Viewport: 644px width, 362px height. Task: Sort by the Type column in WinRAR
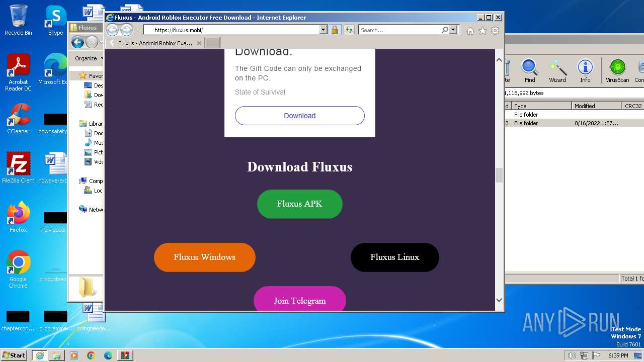click(x=542, y=106)
